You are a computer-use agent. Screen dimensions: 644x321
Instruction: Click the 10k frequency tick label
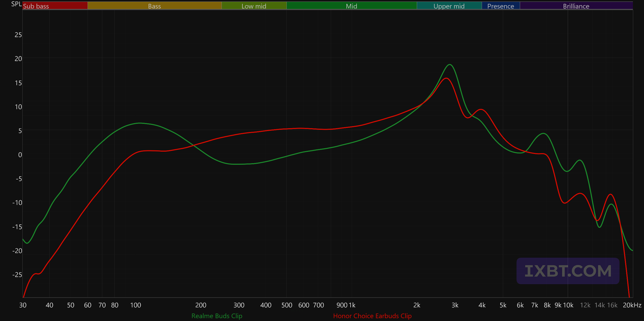pyautogui.click(x=568, y=305)
